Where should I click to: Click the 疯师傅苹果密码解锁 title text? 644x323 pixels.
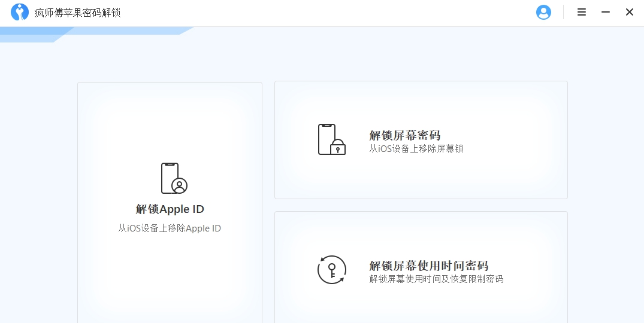click(x=77, y=13)
